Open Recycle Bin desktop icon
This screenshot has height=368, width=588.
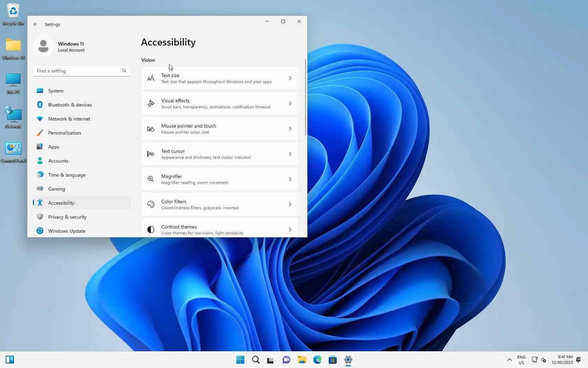13,14
